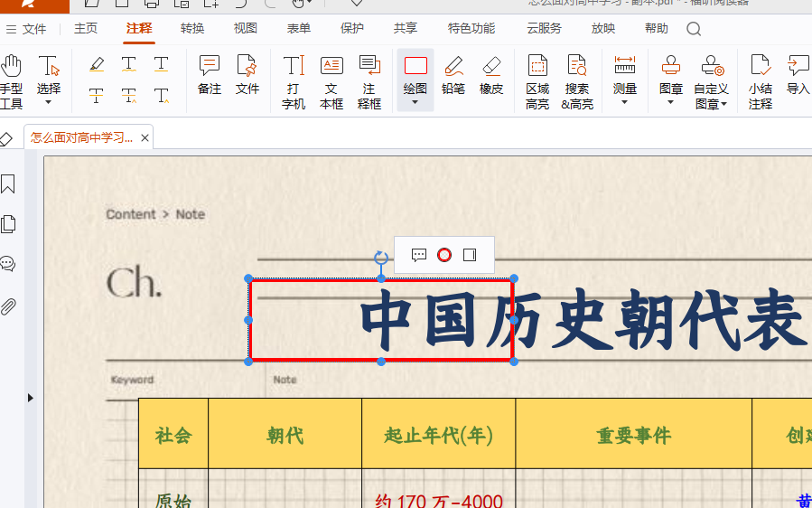Viewport: 812px width, 508px height.
Task: Open the attachments paperclip panel
Action: click(x=8, y=306)
